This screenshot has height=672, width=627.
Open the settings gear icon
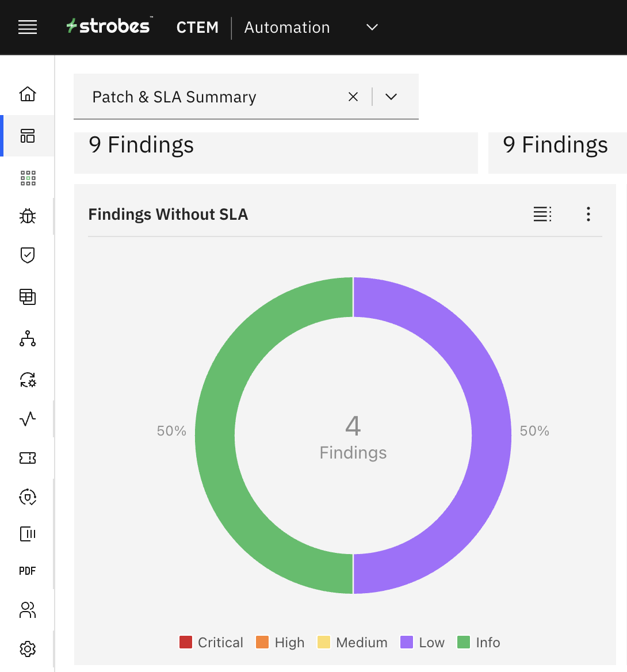[28, 649]
